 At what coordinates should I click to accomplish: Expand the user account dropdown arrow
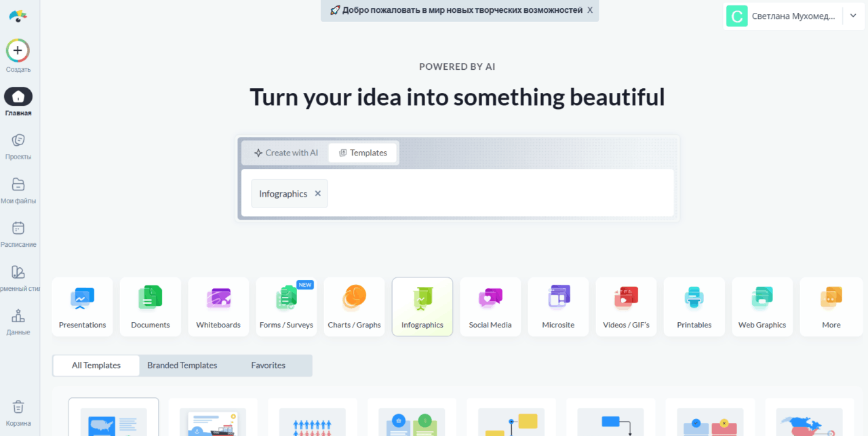(853, 16)
